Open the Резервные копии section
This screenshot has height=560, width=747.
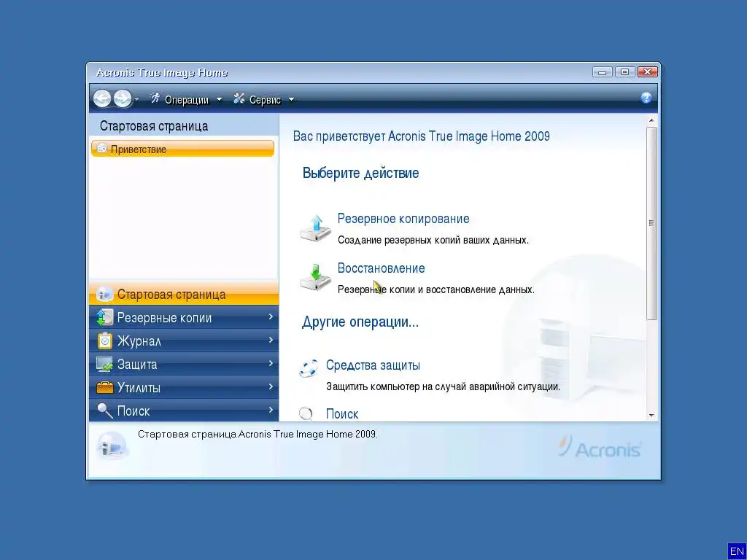tap(183, 317)
